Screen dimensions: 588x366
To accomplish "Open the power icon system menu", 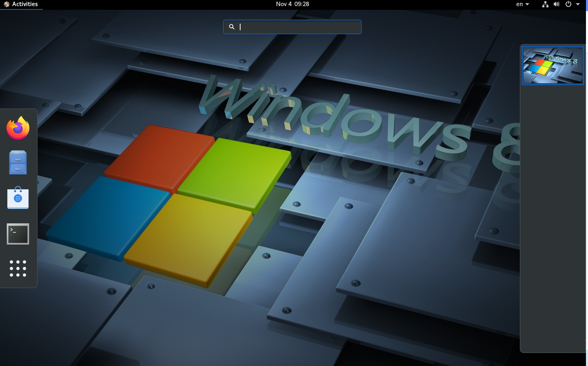I will point(568,4).
